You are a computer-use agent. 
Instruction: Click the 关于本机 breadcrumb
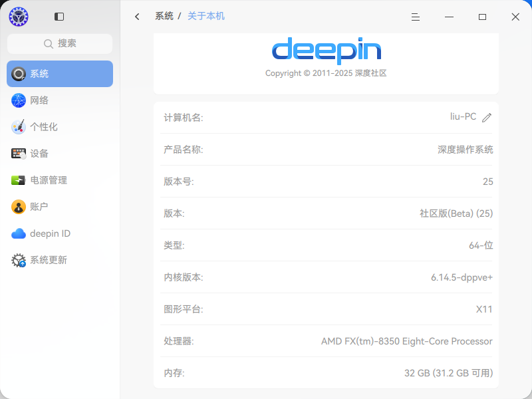206,16
